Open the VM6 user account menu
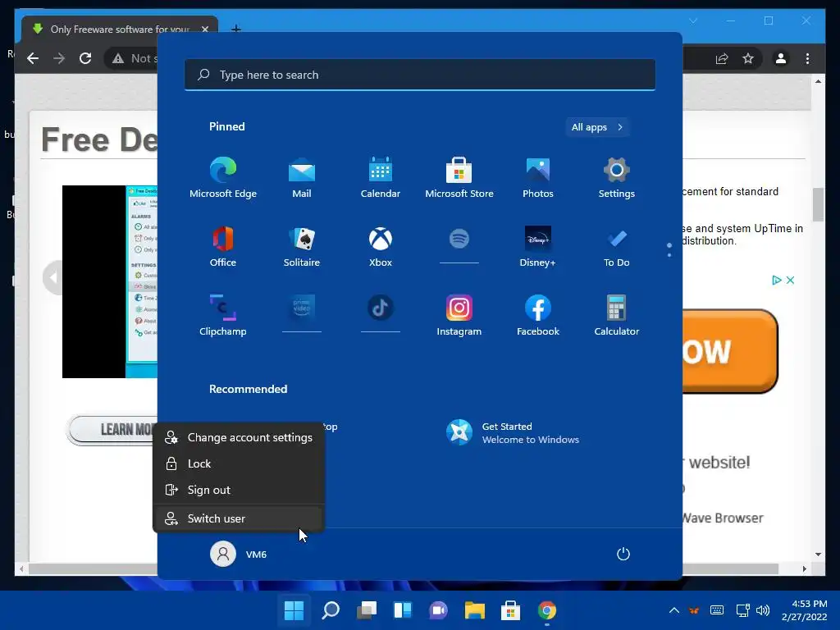840x630 pixels. click(x=239, y=554)
